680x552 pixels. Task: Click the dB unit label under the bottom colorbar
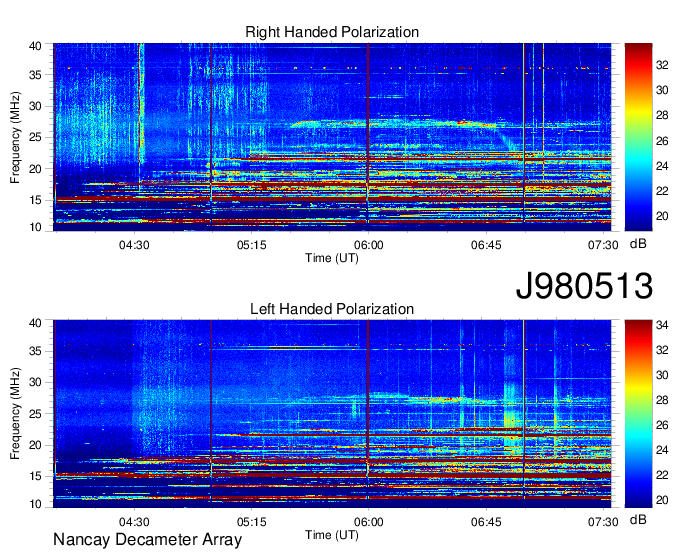(638, 519)
